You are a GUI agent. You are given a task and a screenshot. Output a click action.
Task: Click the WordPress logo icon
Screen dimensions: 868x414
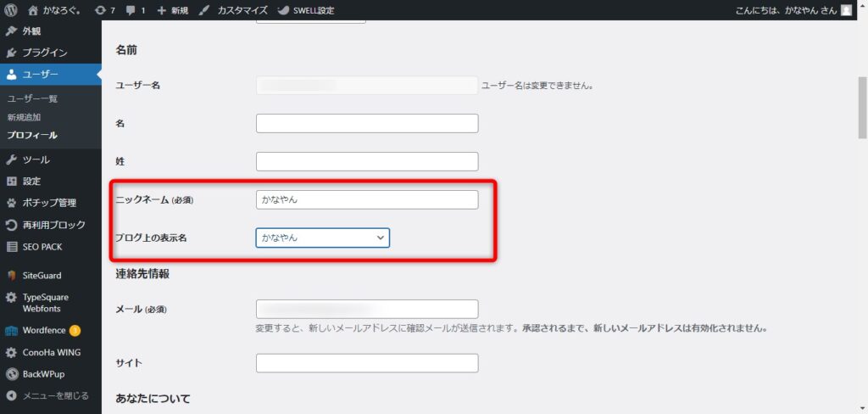tap(11, 10)
